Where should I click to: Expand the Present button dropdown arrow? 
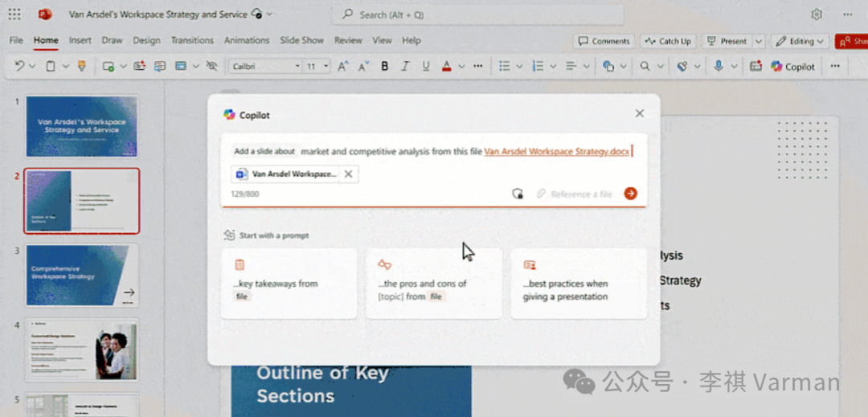759,42
